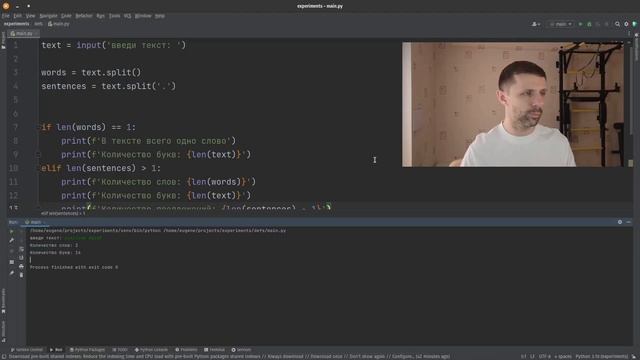Click line number 10 in gutter

(13, 168)
